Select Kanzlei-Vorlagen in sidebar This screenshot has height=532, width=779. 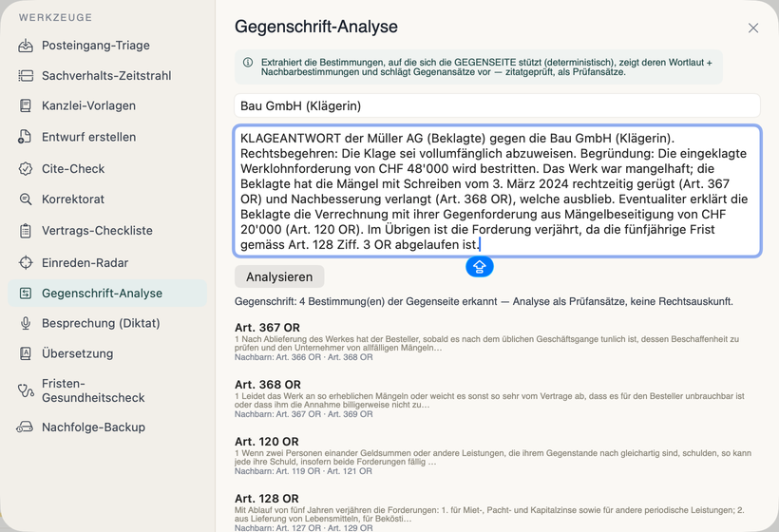pos(107,105)
